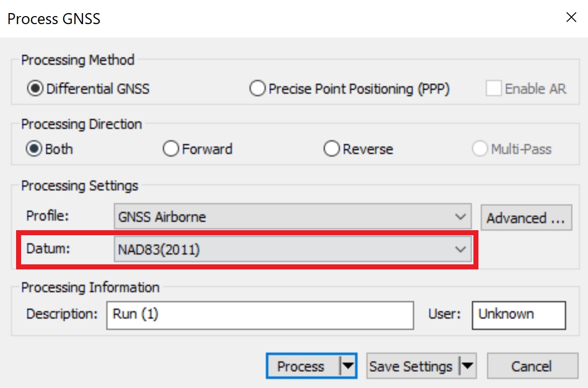Click into the Description field containing Run (1)
588x388 pixels.
(x=259, y=315)
